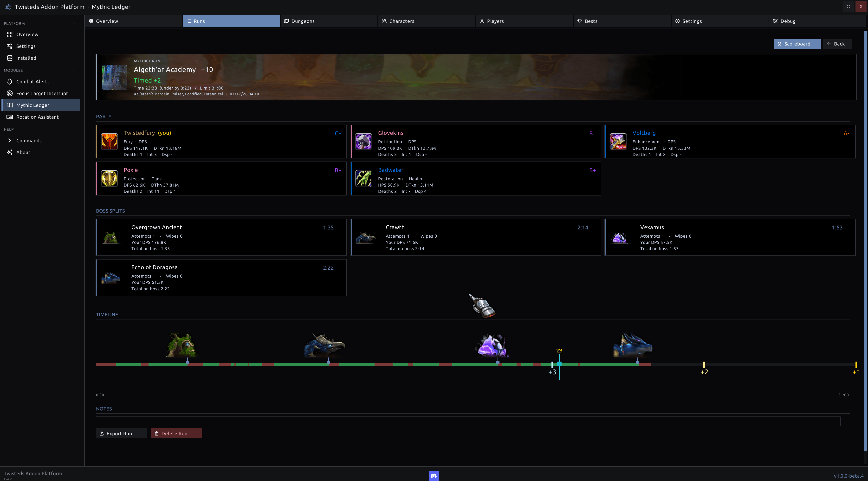This screenshot has width=868, height=481.
Task: Click Vexamus boss split portrait
Action: coord(619,237)
